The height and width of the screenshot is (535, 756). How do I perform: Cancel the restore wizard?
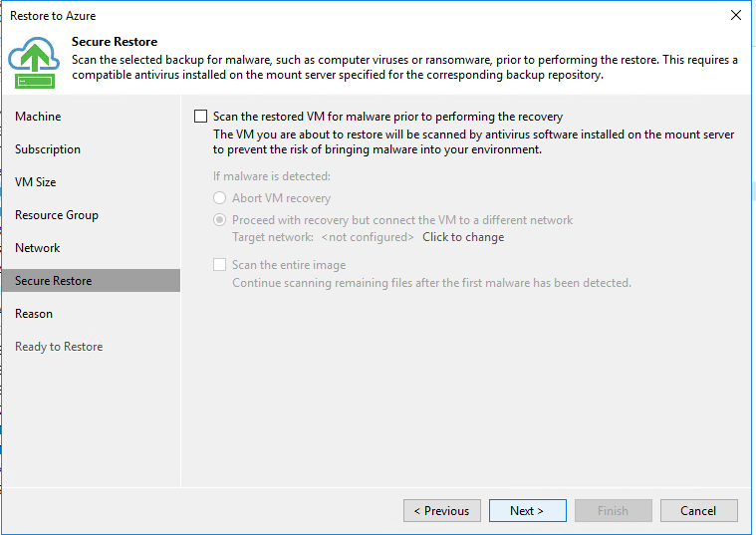[x=698, y=510]
